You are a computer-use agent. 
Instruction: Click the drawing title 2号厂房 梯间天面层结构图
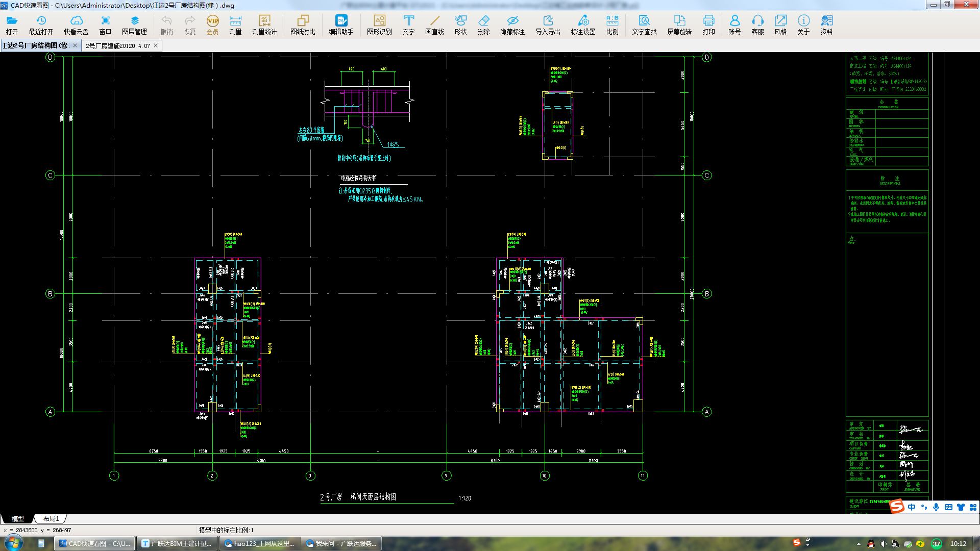(358, 497)
